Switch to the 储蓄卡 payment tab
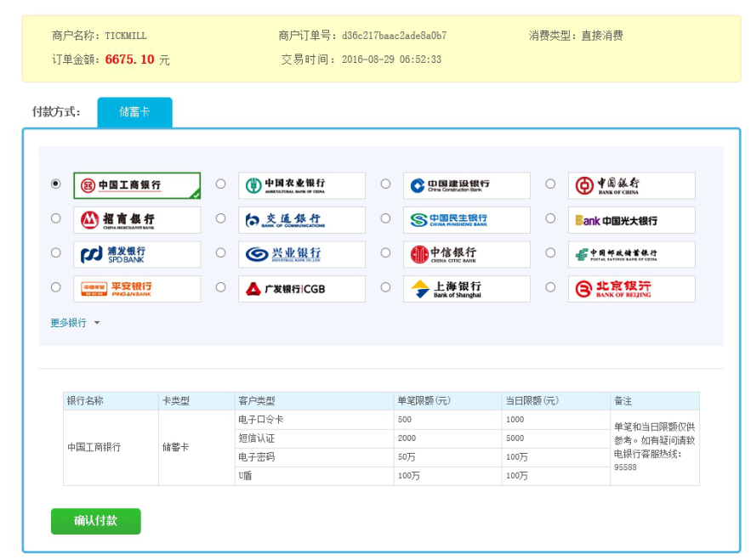Screen dimensions: 751x560 click(134, 112)
